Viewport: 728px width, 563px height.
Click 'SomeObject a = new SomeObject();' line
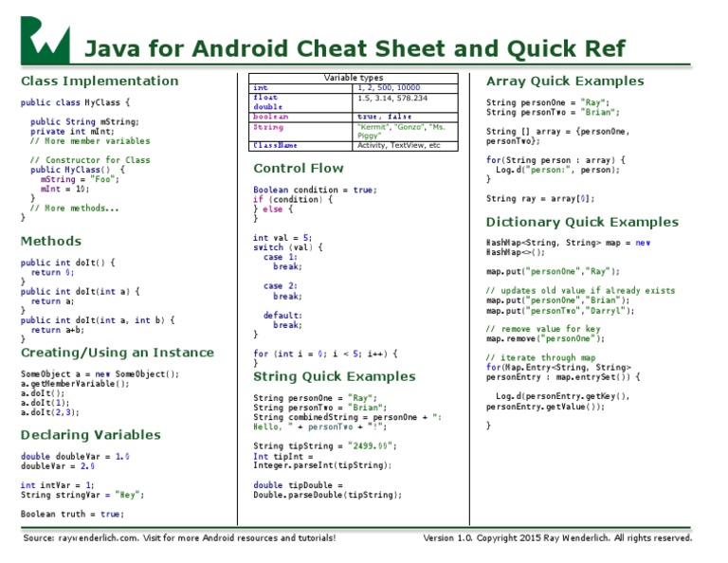pyautogui.click(x=100, y=374)
